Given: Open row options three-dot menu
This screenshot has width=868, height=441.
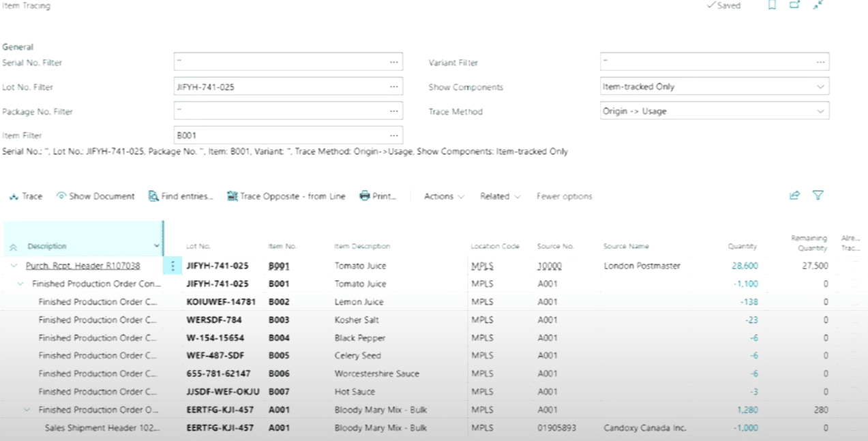Looking at the screenshot, I should 173,266.
